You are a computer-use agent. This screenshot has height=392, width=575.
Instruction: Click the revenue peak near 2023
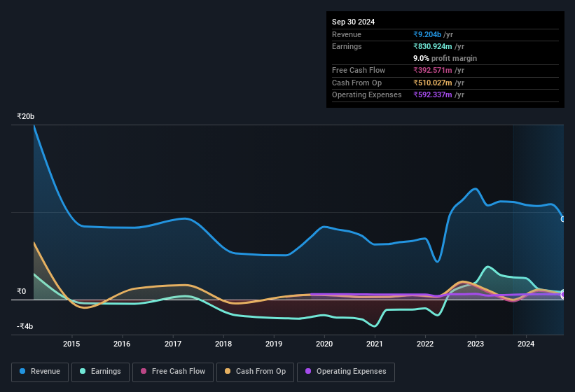point(476,189)
